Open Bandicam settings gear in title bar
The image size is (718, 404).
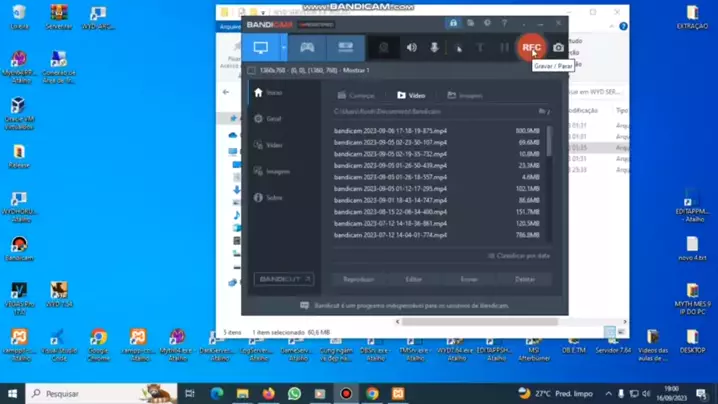pos(487,23)
